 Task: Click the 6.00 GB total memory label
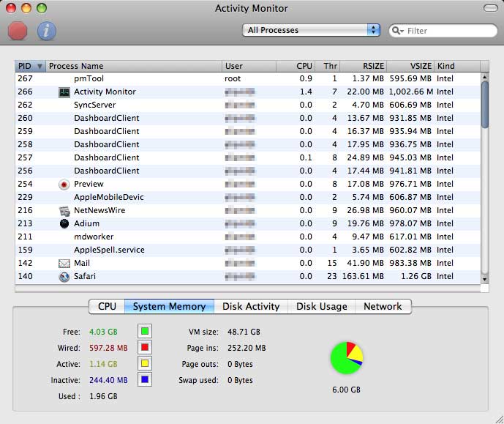(346, 390)
